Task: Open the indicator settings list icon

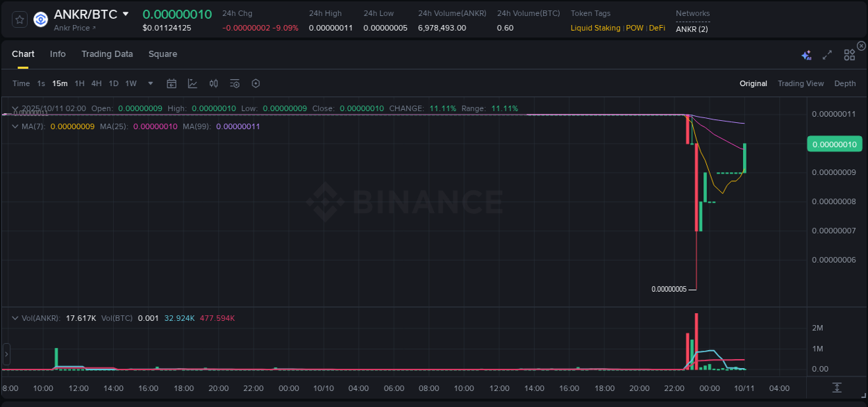Action: (x=234, y=83)
